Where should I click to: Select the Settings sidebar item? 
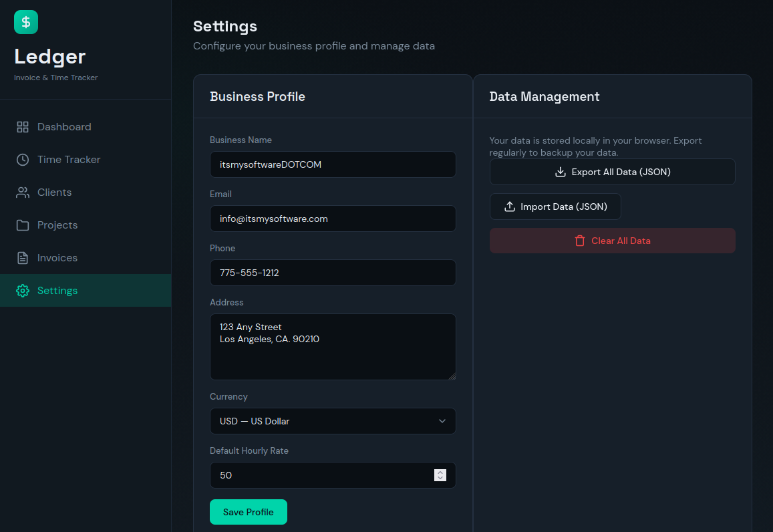click(86, 291)
